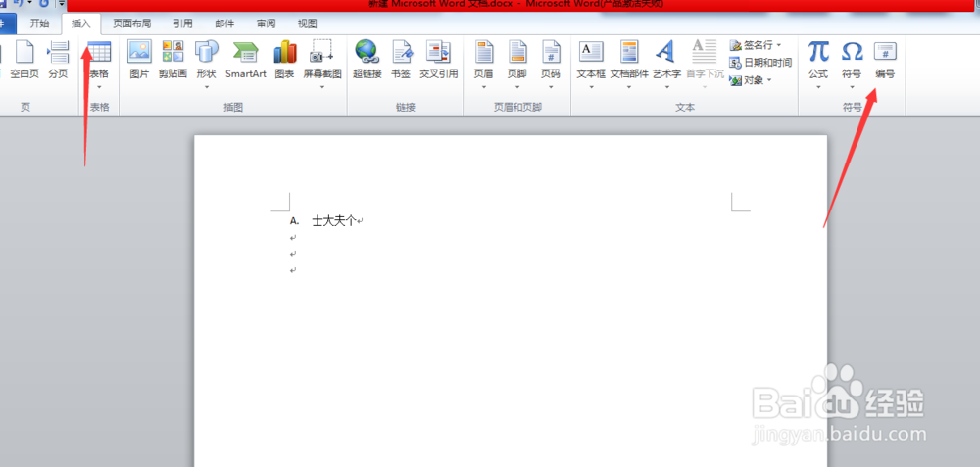Screen dimensions: 980x467
Task: Open the Symbol (符号) menu
Action: pyautogui.click(x=852, y=61)
